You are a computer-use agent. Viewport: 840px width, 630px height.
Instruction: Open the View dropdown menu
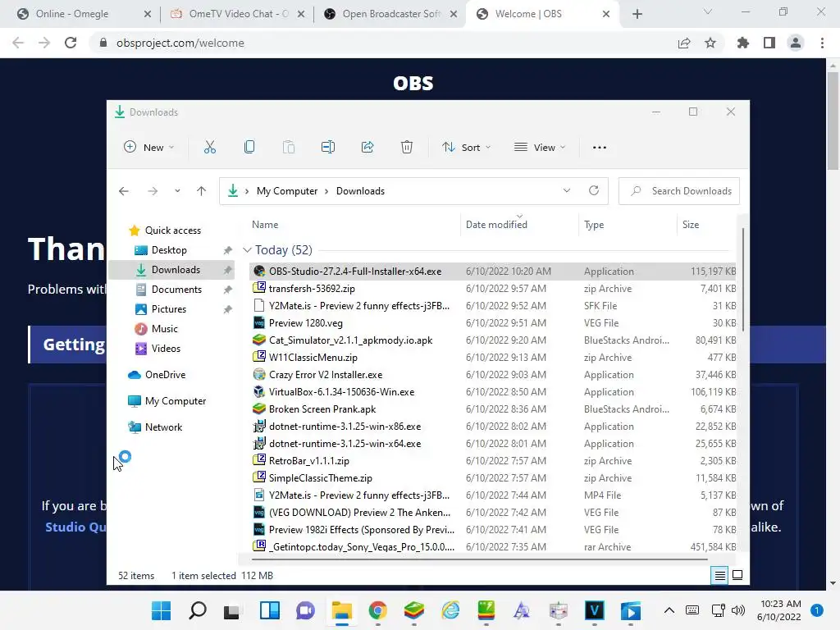(x=540, y=148)
